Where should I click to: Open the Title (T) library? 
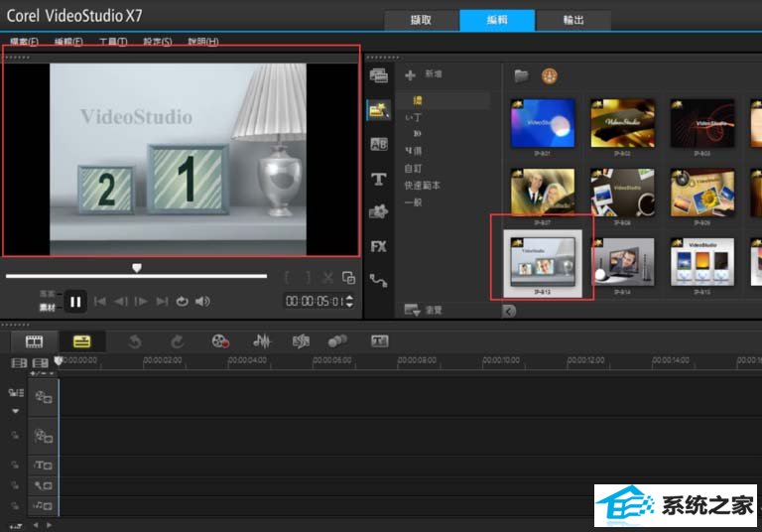click(x=379, y=179)
